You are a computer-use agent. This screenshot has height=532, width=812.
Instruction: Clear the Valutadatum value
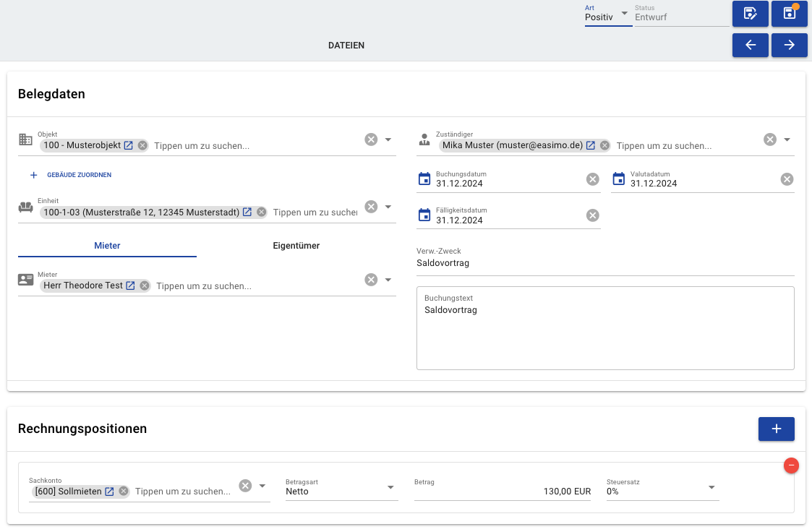coord(787,179)
